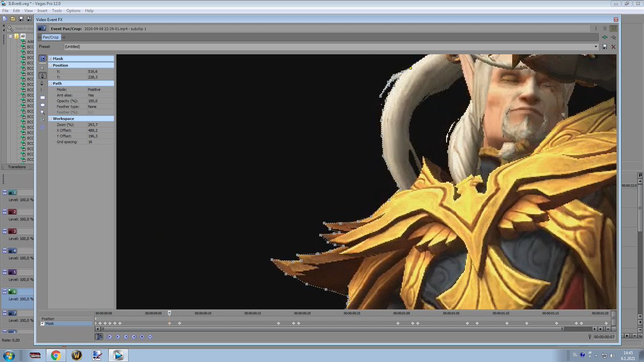Open the Options menu
This screenshot has height=362, width=644.
point(74,11)
